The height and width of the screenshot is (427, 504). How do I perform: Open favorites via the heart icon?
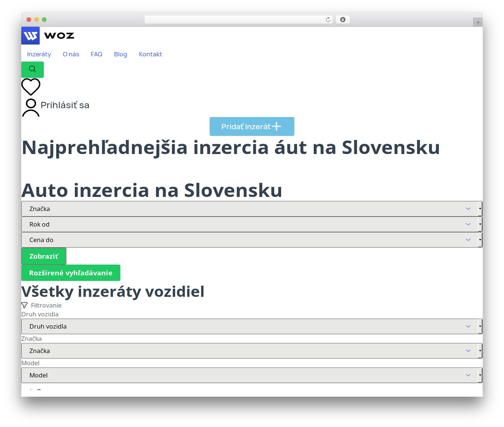31,87
